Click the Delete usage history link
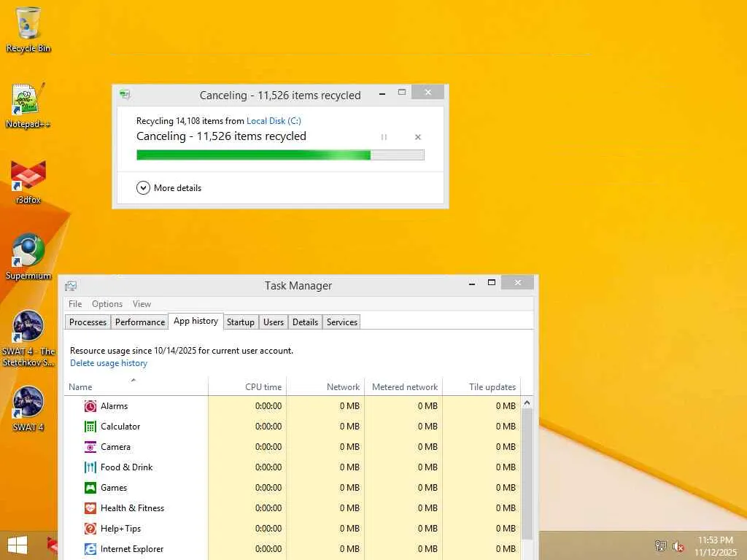The width and height of the screenshot is (747, 560). pos(109,363)
